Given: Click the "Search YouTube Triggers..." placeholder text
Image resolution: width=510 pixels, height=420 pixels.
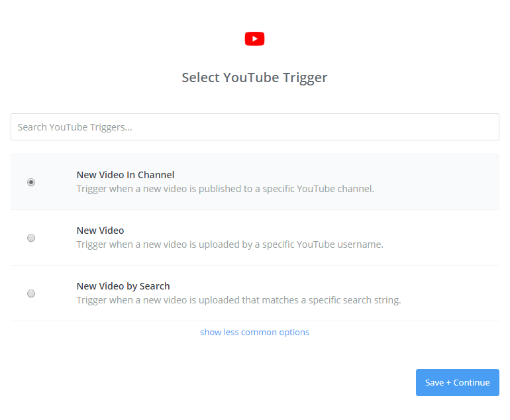Looking at the screenshot, I should click(74, 127).
